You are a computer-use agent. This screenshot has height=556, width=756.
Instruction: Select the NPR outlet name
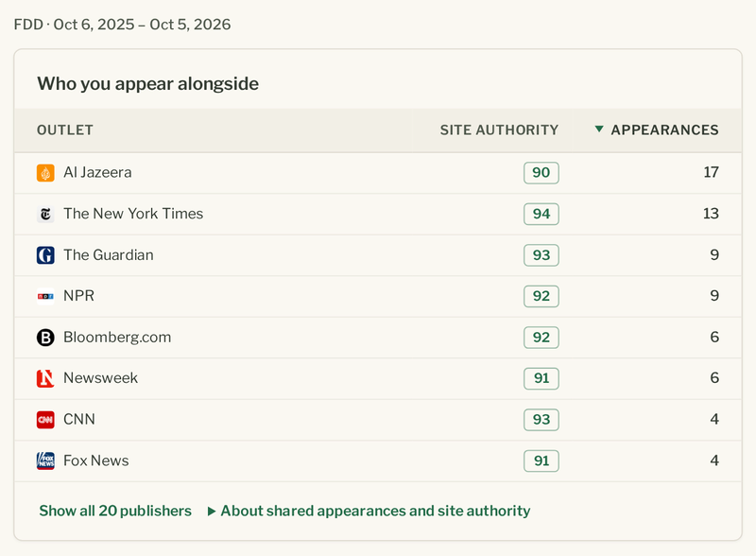[79, 295]
